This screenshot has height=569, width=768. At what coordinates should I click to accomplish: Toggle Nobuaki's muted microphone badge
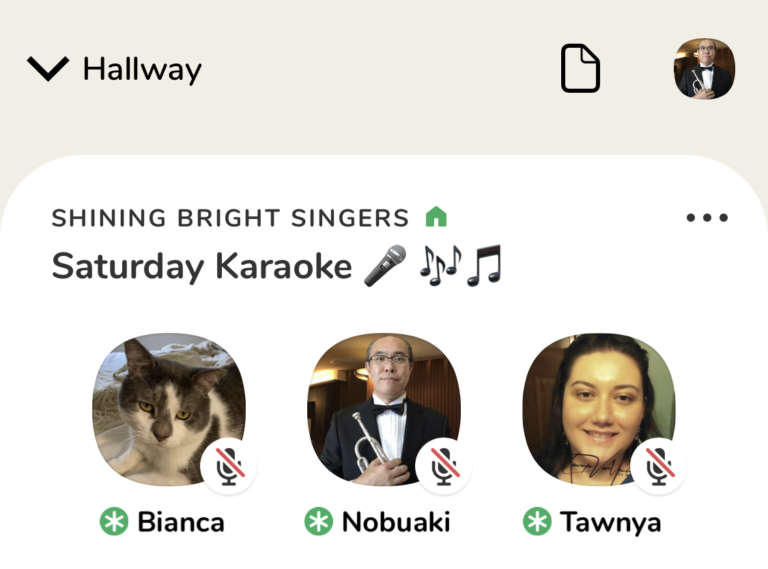coord(444,466)
